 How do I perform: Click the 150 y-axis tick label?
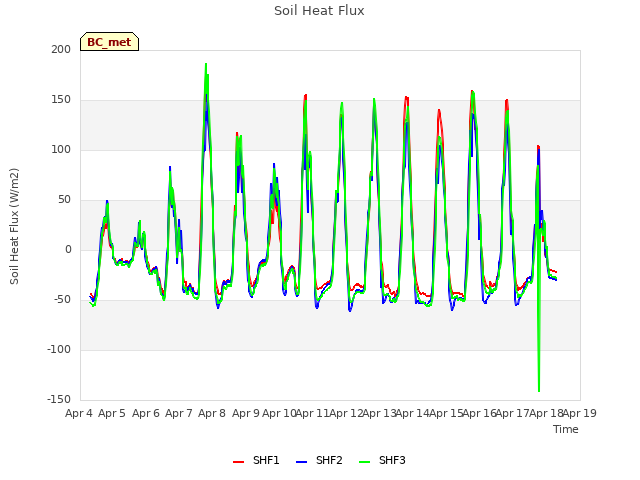click(61, 100)
